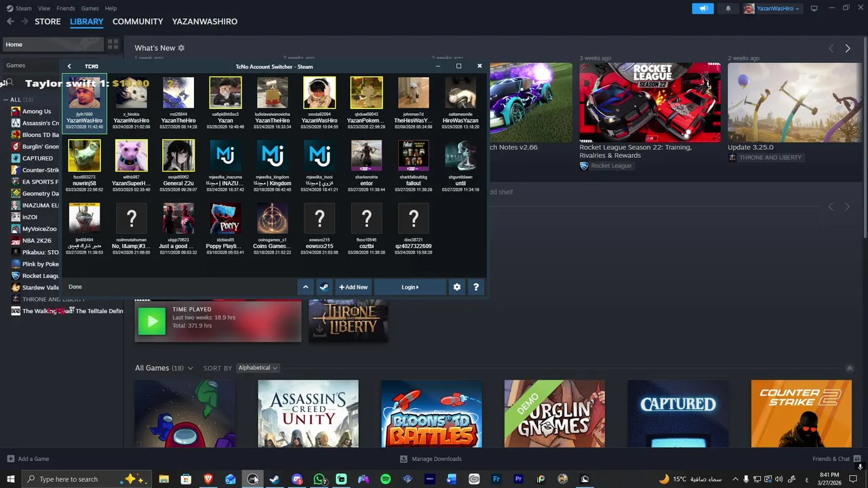
Task: Select the ludislavaivanovicha account
Action: (272, 103)
